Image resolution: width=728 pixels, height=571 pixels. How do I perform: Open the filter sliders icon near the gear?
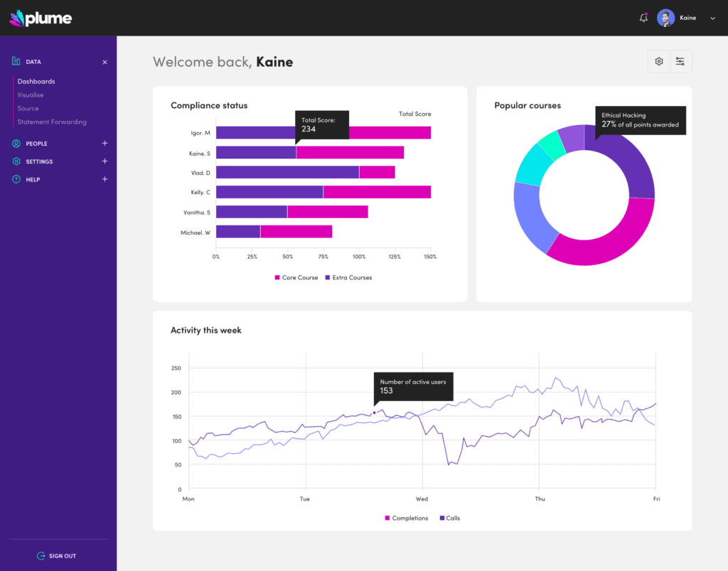coord(680,61)
